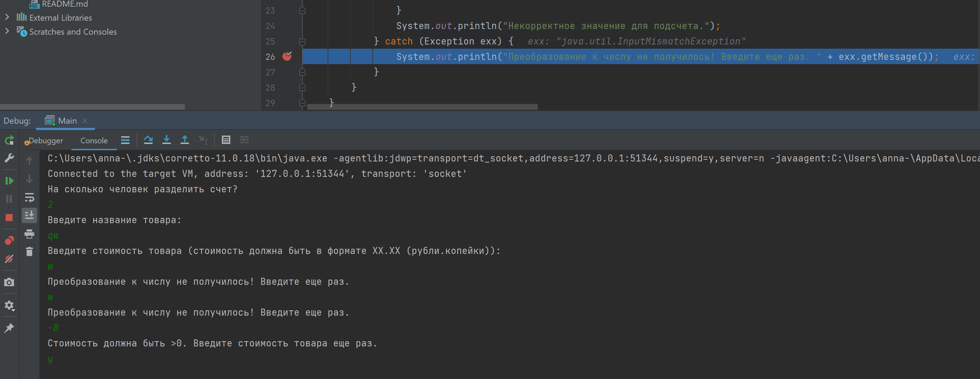Print console output with the printer icon
This screenshot has height=379, width=980.
pyautogui.click(x=29, y=234)
